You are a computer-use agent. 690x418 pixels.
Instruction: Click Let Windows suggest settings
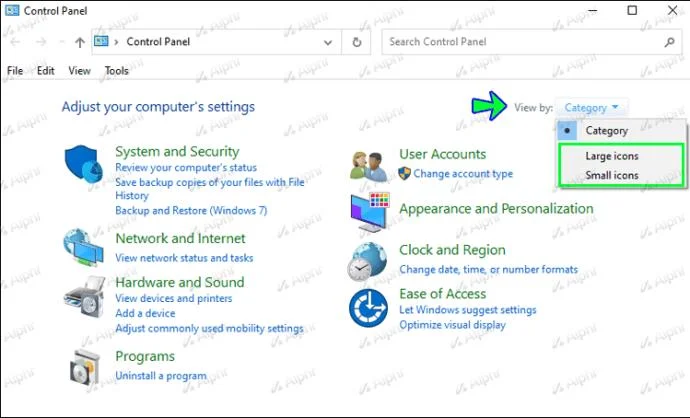click(x=468, y=310)
